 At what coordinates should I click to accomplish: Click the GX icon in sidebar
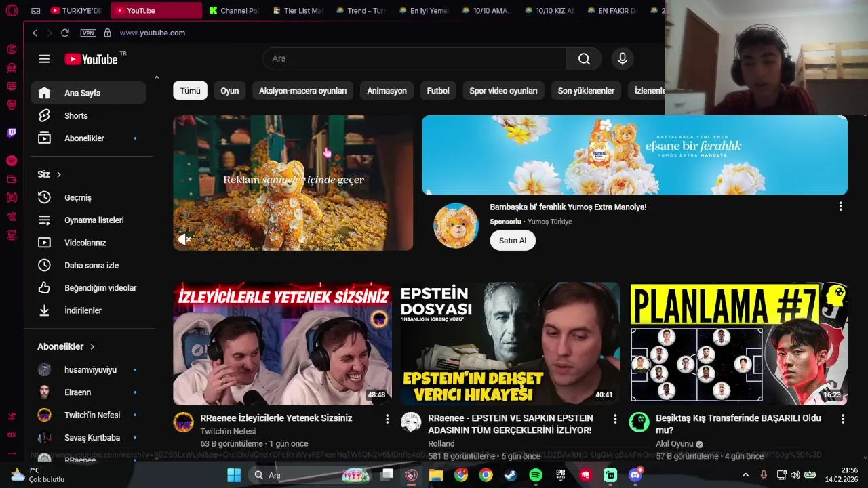tap(12, 435)
